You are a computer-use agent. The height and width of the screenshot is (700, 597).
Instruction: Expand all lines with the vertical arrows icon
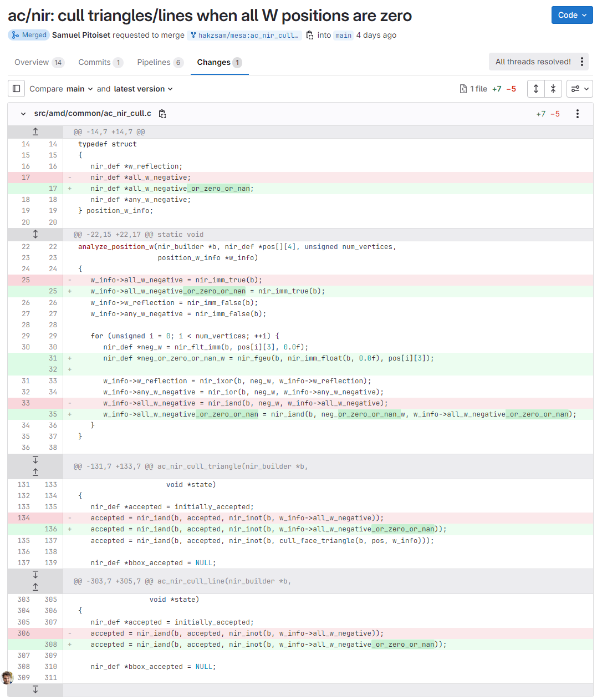[x=535, y=89]
